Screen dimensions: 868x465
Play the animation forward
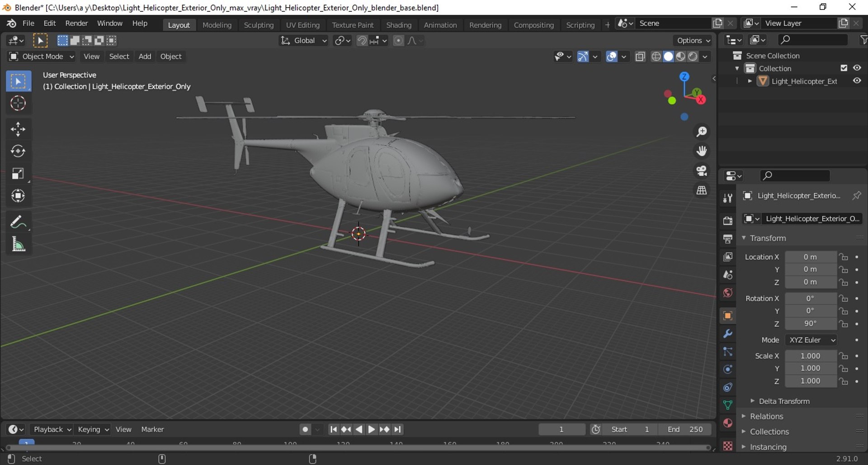click(x=372, y=429)
